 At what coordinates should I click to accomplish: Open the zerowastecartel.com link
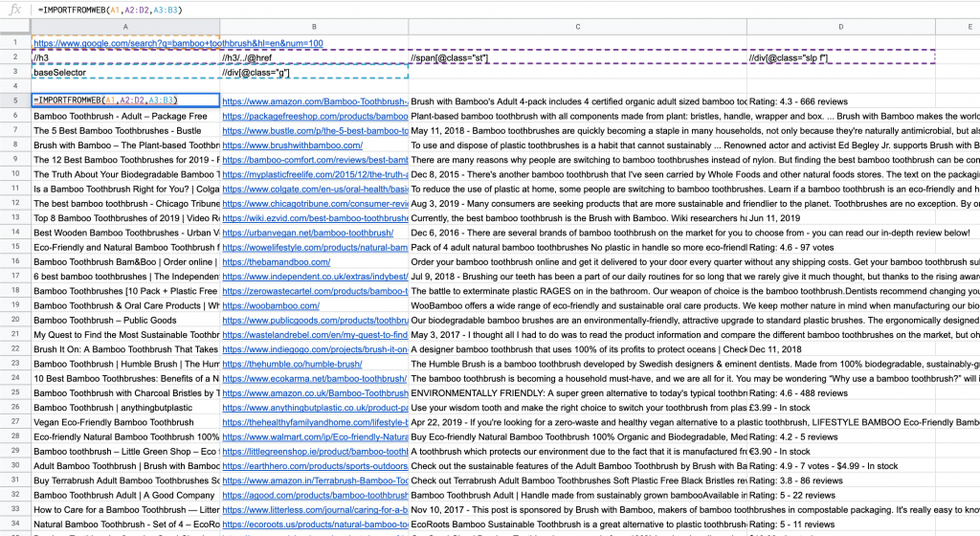tap(315, 291)
